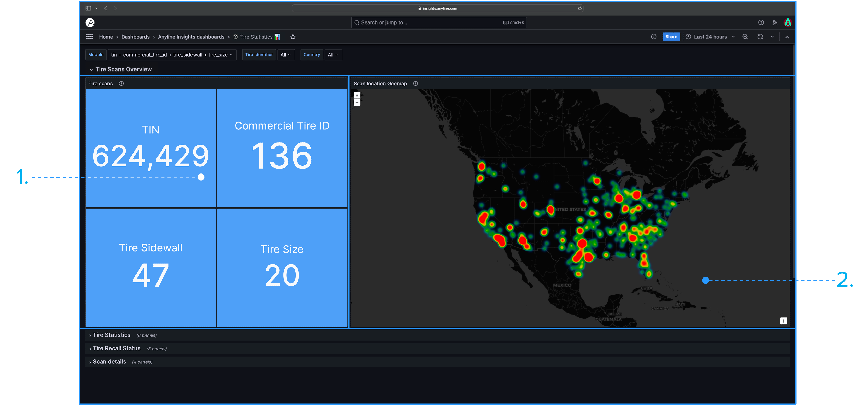Open the news feed RSS icon

coord(775,22)
